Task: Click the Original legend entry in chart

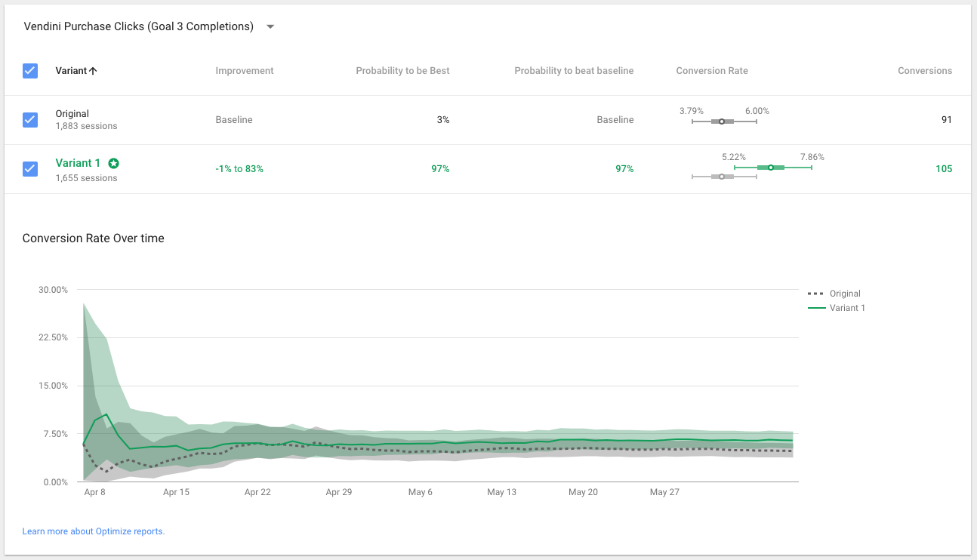Action: [834, 294]
